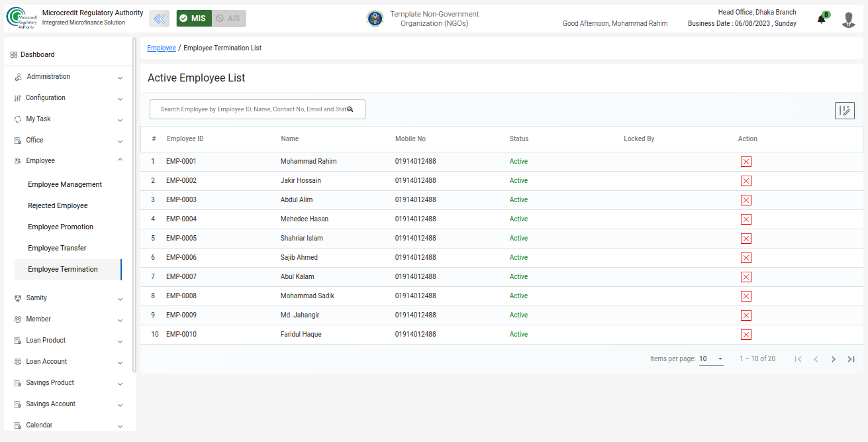This screenshot has height=442, width=868.
Task: Terminate employee Faridul Haque with the red X
Action: (x=746, y=335)
